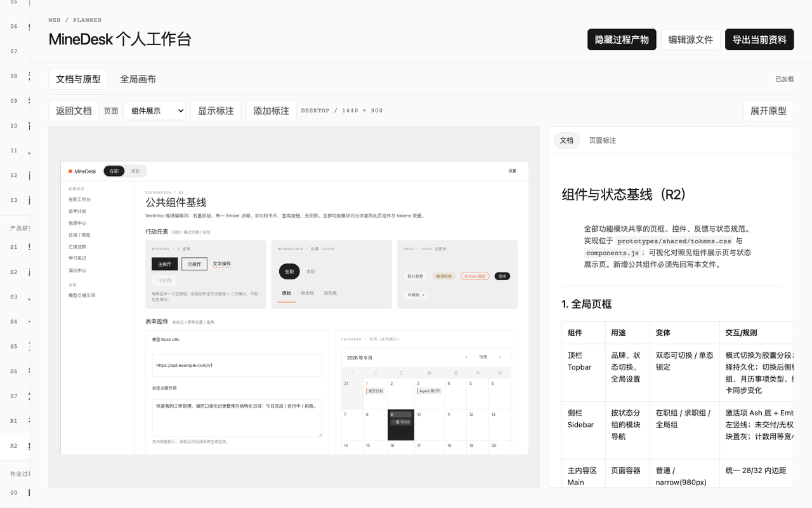Open the 提交日报 calendar event
812x508 pixels.
(x=374, y=391)
